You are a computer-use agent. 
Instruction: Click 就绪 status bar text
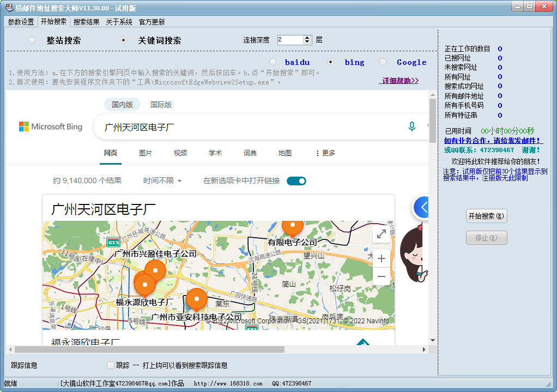(11, 383)
